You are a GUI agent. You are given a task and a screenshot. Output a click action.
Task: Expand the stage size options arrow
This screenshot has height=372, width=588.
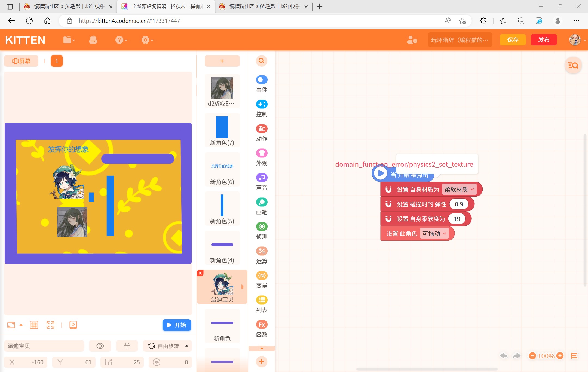21,325
